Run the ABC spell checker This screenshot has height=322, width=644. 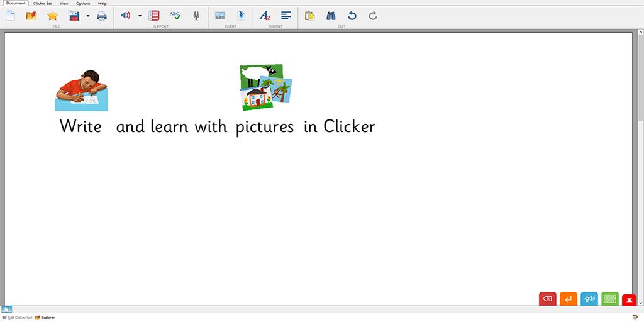click(x=175, y=16)
